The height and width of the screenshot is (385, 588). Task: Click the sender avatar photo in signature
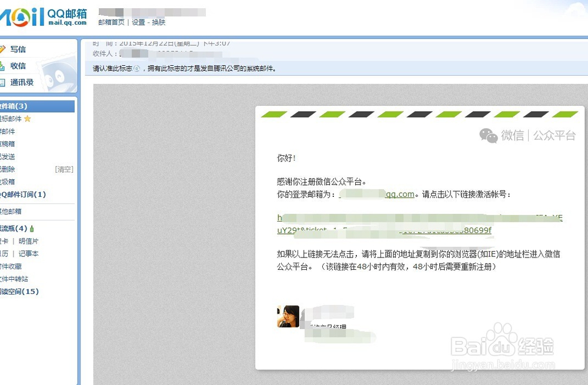pos(288,316)
